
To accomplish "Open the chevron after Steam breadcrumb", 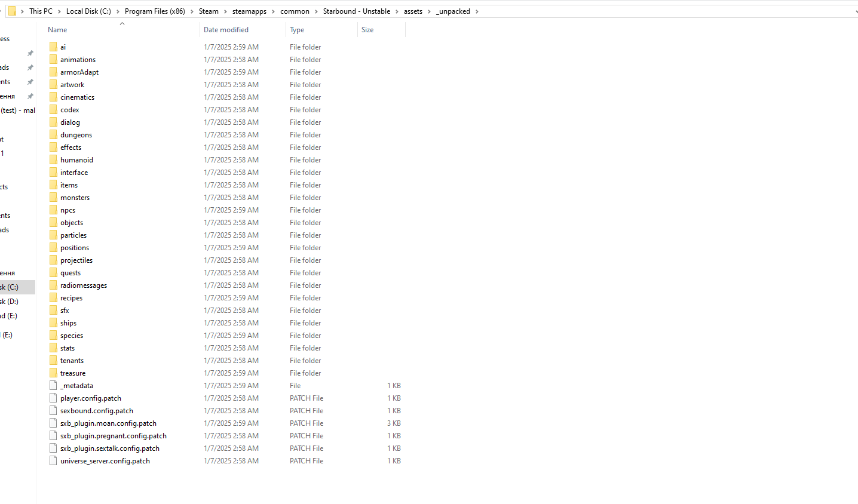I will pos(225,11).
